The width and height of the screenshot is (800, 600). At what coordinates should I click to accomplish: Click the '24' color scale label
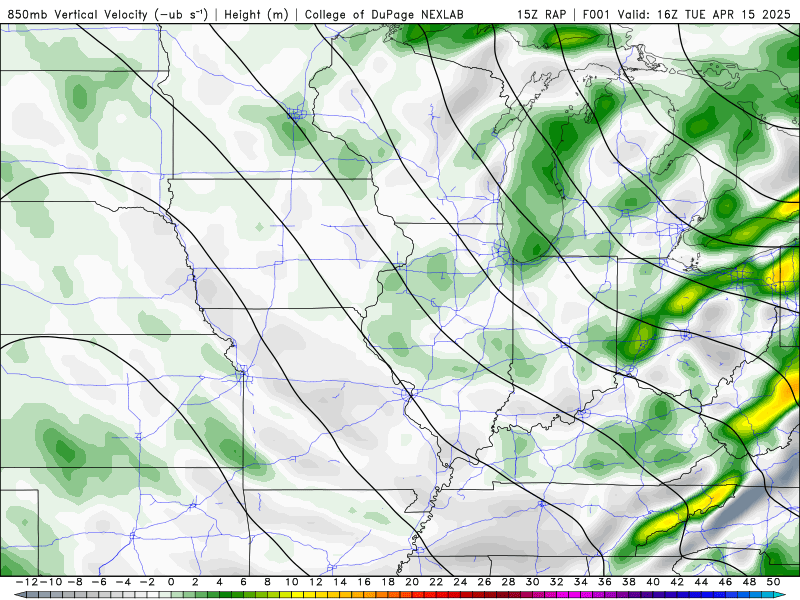(460, 582)
